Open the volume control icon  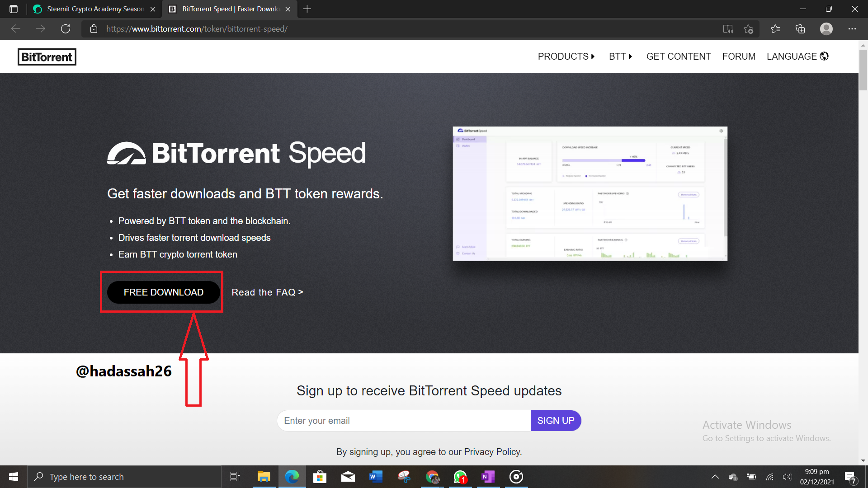click(787, 477)
